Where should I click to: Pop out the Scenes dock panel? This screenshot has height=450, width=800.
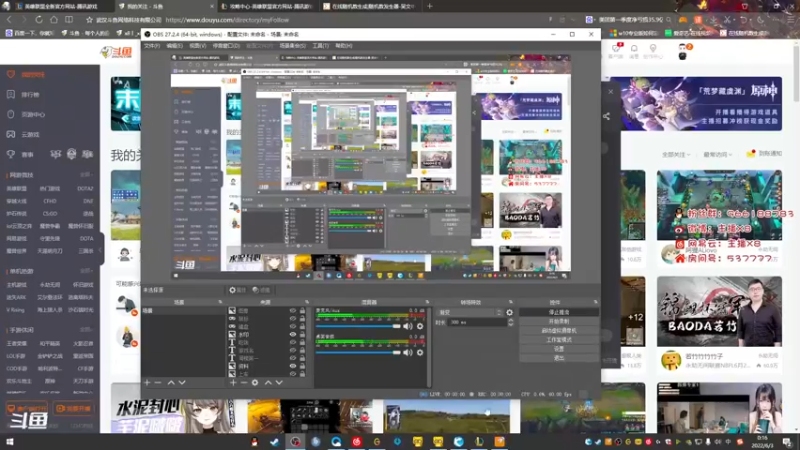pos(220,302)
